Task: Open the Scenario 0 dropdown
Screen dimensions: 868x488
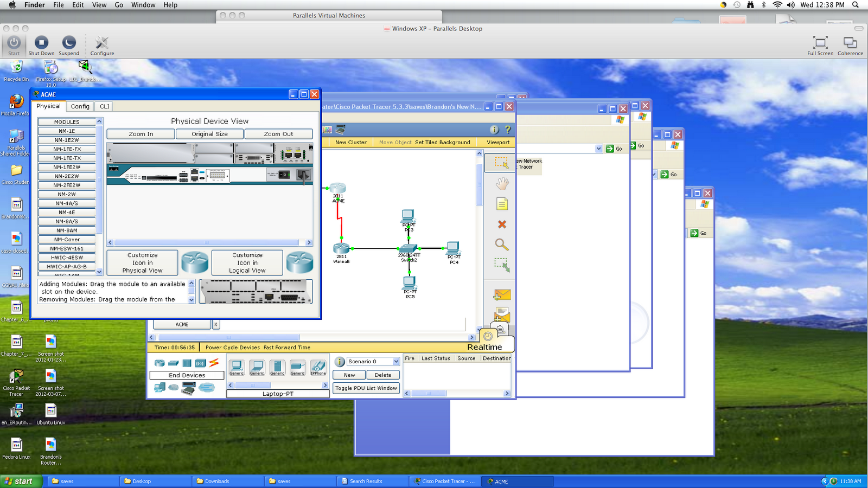Action: (396, 362)
